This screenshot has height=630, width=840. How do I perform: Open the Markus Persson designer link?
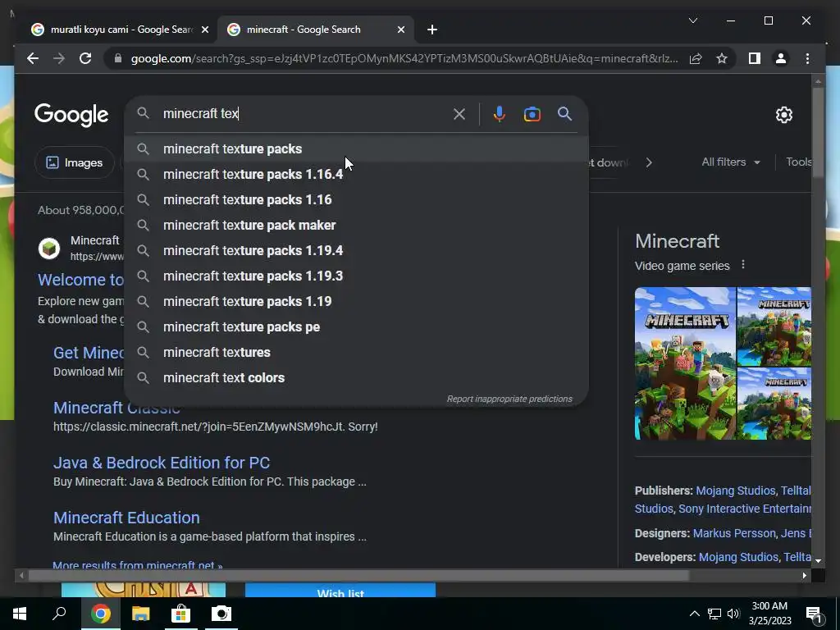point(734,533)
